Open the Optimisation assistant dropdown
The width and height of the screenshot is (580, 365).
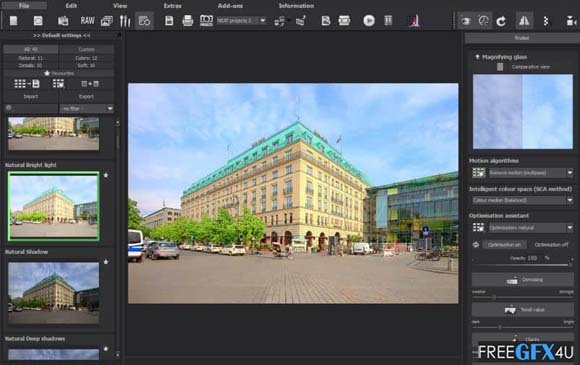531,227
